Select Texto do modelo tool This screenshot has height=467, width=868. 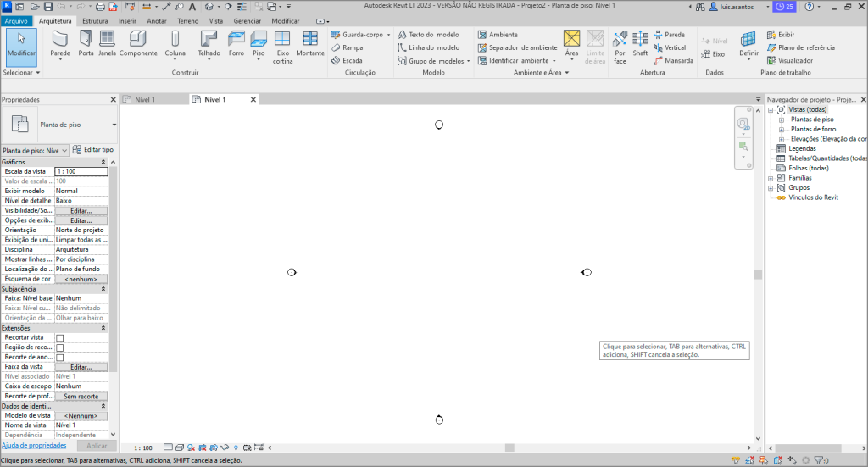pyautogui.click(x=428, y=34)
